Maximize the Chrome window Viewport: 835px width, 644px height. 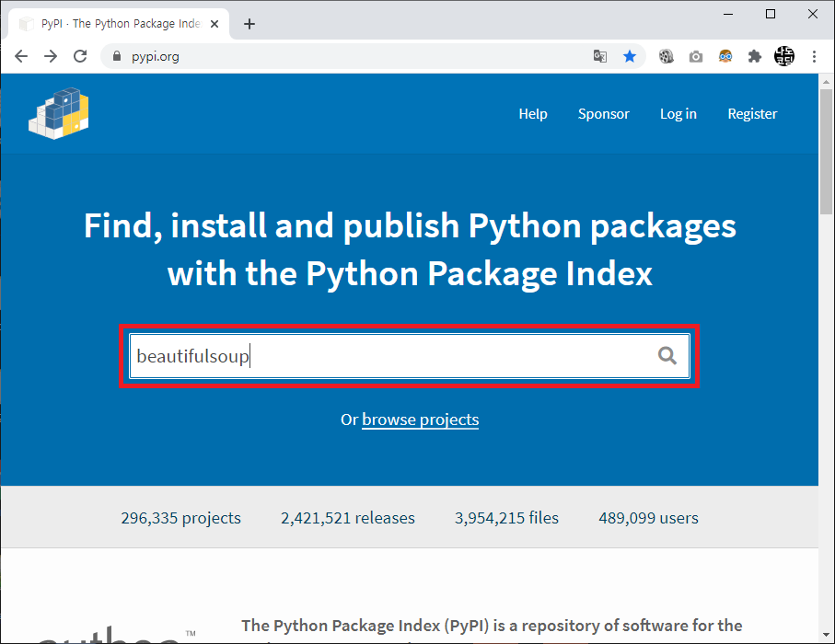pos(770,14)
